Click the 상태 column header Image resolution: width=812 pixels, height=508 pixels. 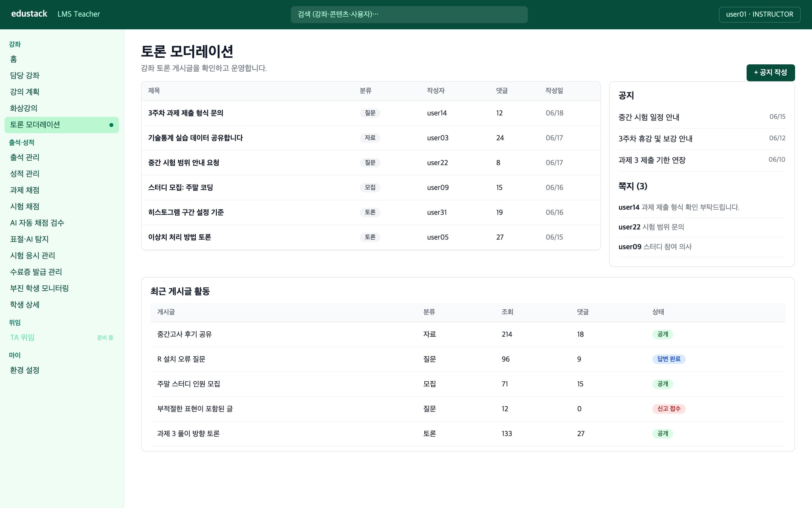[x=658, y=312]
